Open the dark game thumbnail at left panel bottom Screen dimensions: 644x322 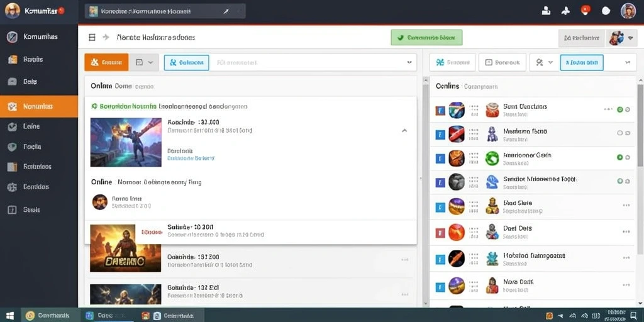coord(126,294)
